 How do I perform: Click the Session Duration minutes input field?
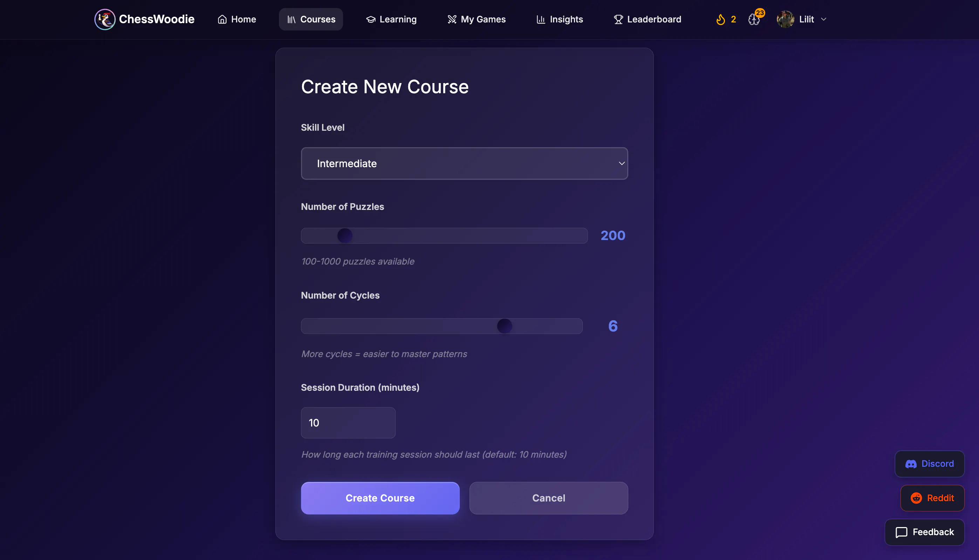pyautogui.click(x=348, y=423)
